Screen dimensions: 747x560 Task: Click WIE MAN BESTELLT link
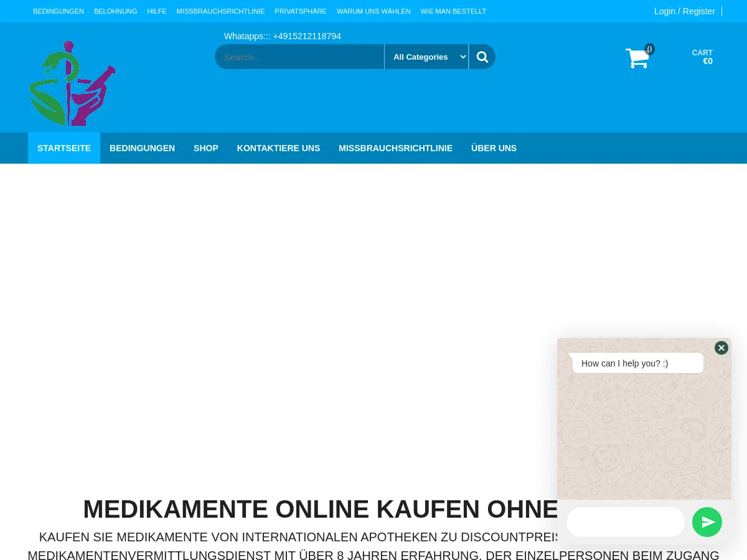click(453, 11)
